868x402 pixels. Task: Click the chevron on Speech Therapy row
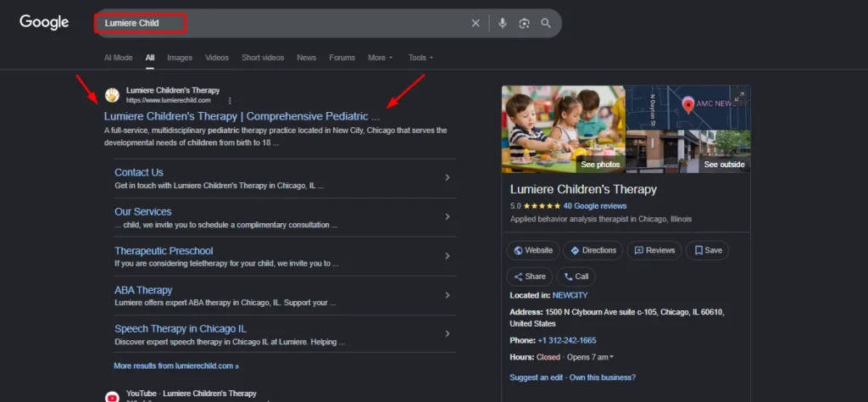point(448,334)
